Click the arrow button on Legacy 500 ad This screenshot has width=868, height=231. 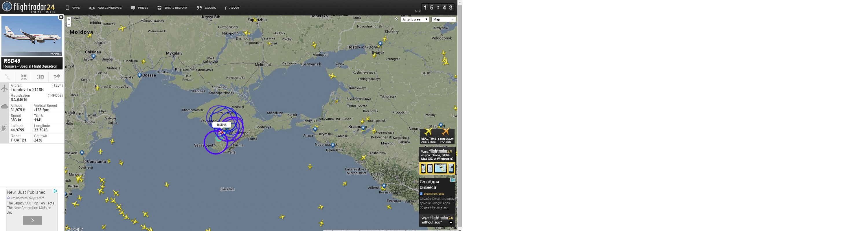[x=32, y=220]
